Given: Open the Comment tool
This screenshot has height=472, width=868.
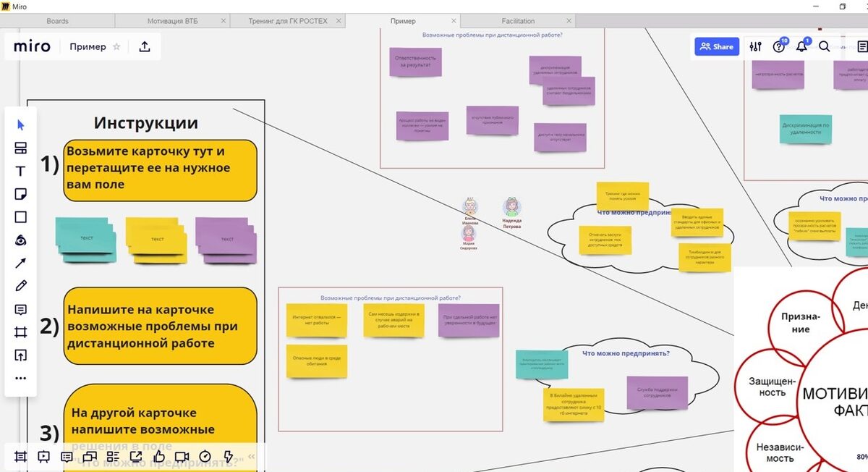Looking at the screenshot, I should tap(21, 309).
